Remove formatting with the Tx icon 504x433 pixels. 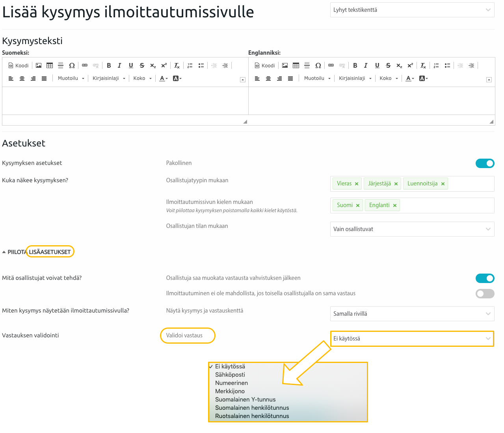[176, 65]
